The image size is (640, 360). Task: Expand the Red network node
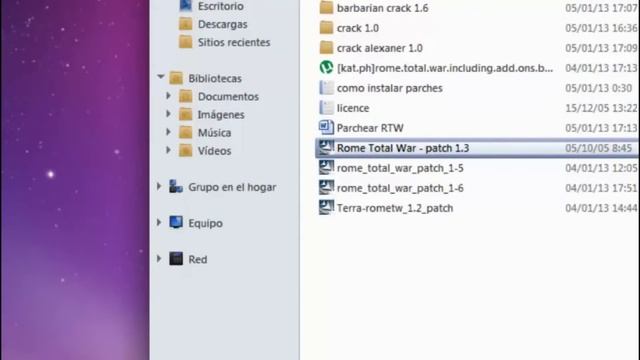tap(159, 258)
